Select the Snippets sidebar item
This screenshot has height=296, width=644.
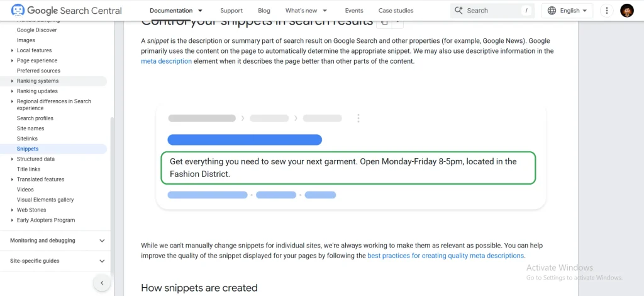tap(28, 149)
